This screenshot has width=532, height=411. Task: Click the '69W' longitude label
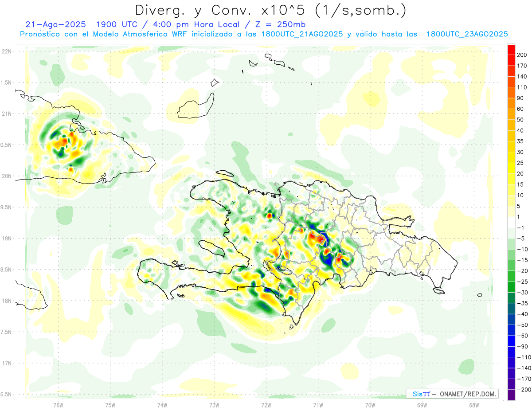point(422,405)
